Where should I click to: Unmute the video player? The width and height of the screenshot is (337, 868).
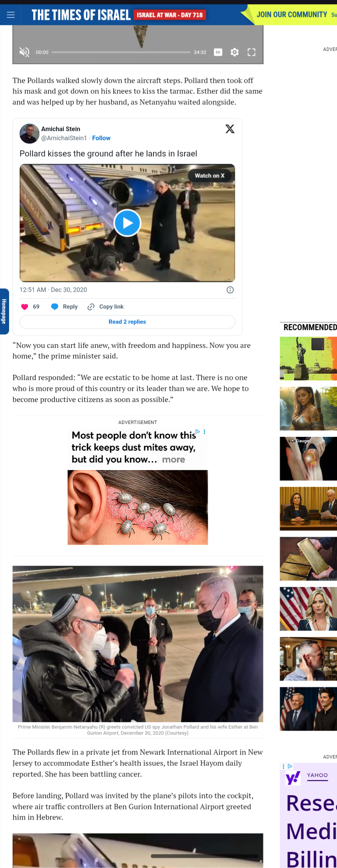(x=24, y=52)
